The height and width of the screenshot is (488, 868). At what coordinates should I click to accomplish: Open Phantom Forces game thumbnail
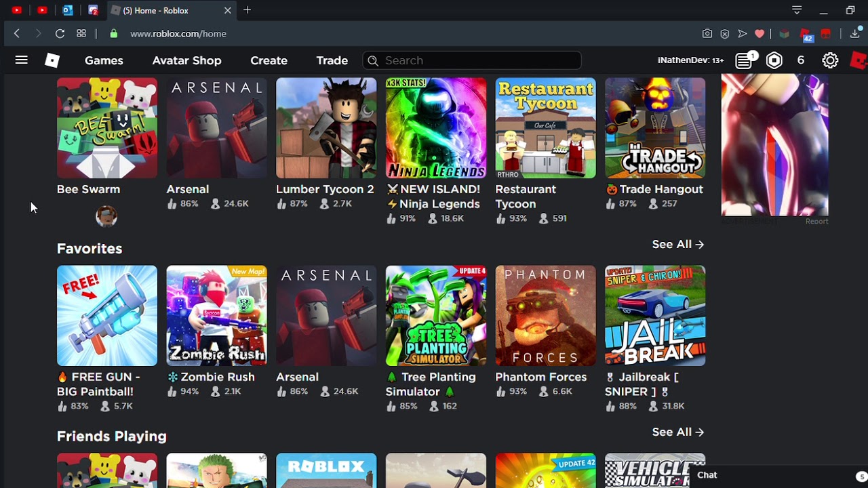click(546, 316)
